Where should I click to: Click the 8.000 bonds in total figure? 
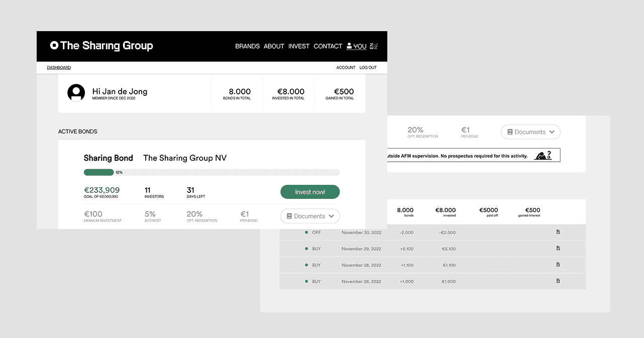click(240, 91)
